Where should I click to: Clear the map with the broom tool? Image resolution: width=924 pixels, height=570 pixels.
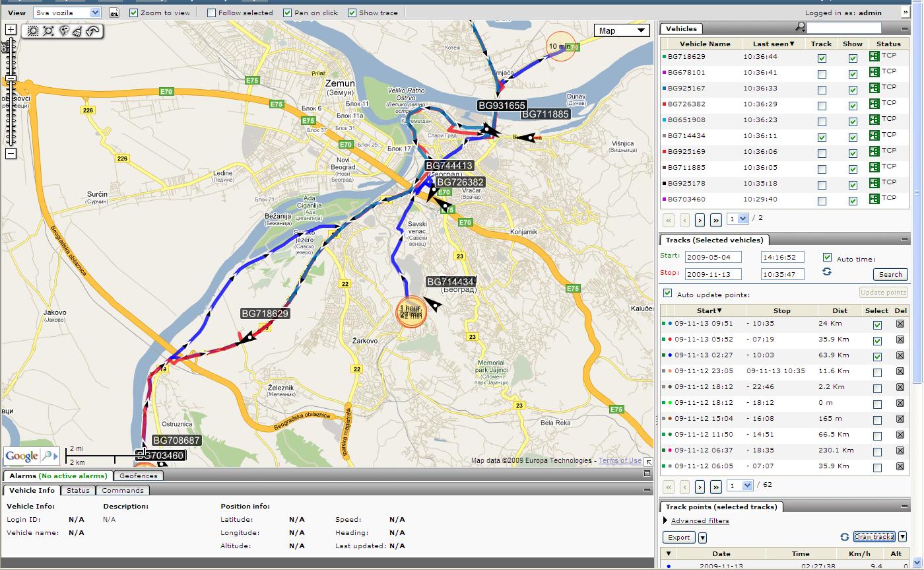(x=77, y=31)
